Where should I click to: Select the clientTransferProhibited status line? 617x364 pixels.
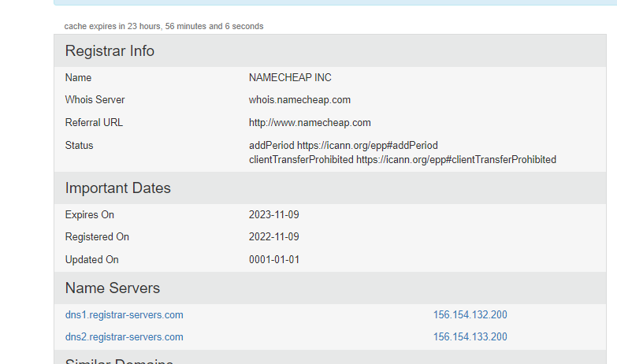403,160
